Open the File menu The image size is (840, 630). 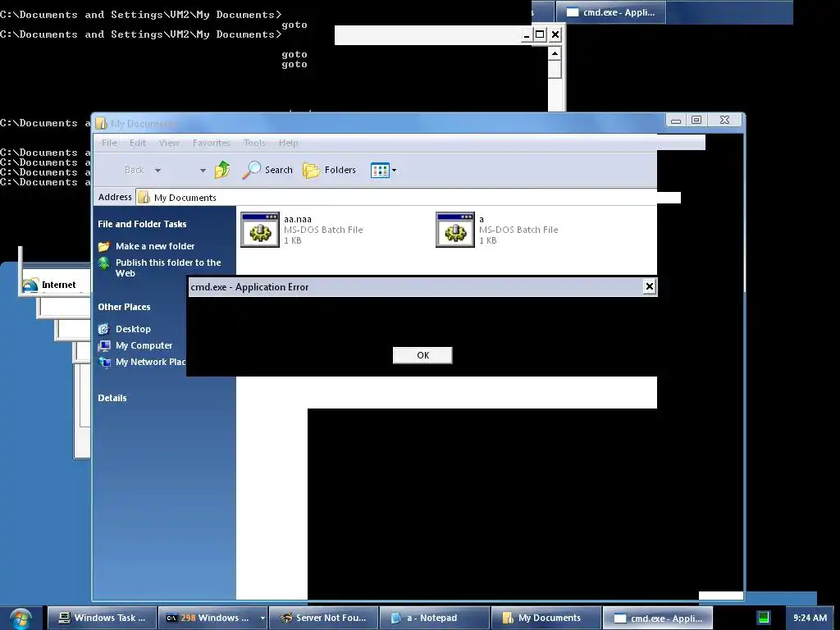click(109, 143)
